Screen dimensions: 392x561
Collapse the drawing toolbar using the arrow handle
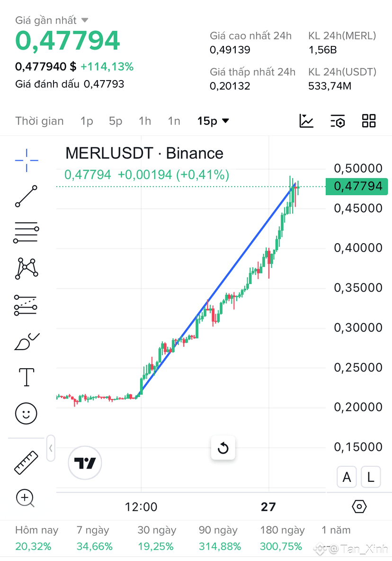51,448
